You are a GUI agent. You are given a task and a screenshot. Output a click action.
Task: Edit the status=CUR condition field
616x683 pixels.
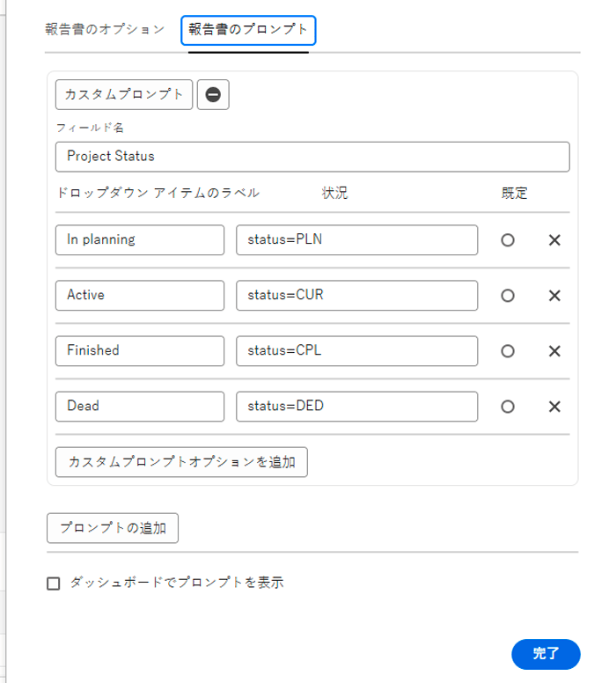[356, 295]
